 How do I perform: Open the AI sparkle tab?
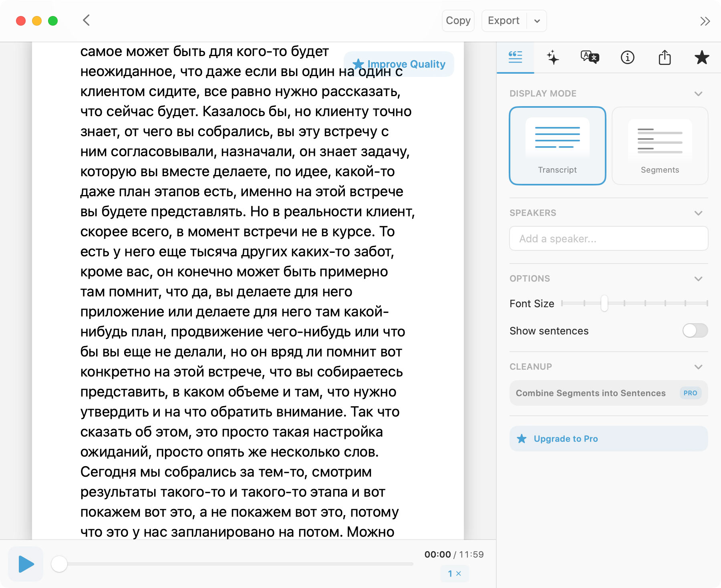click(x=553, y=57)
